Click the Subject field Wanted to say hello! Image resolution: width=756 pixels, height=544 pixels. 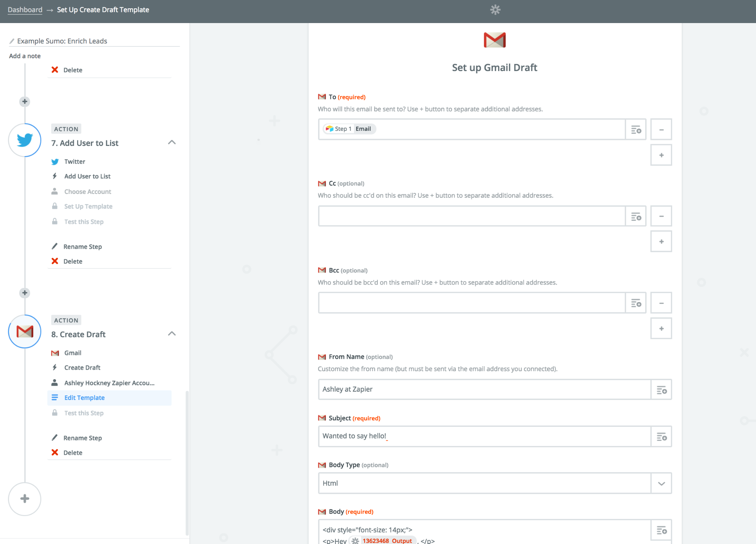[x=484, y=436]
